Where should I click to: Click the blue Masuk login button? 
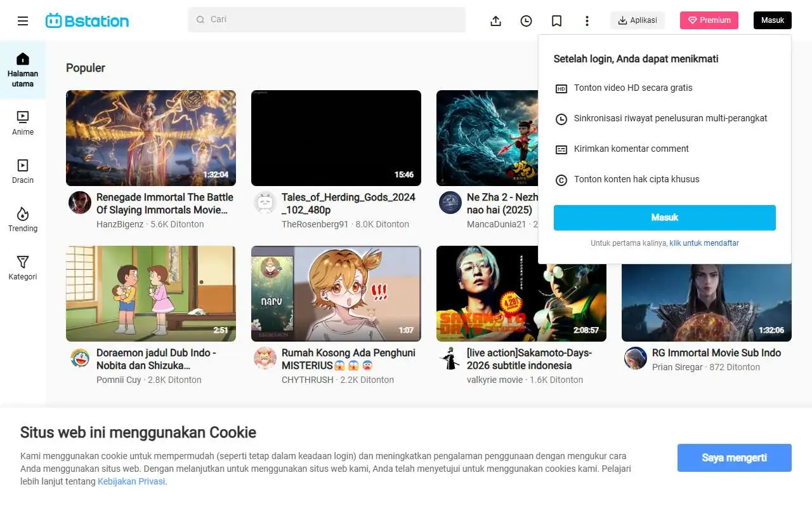tap(665, 218)
